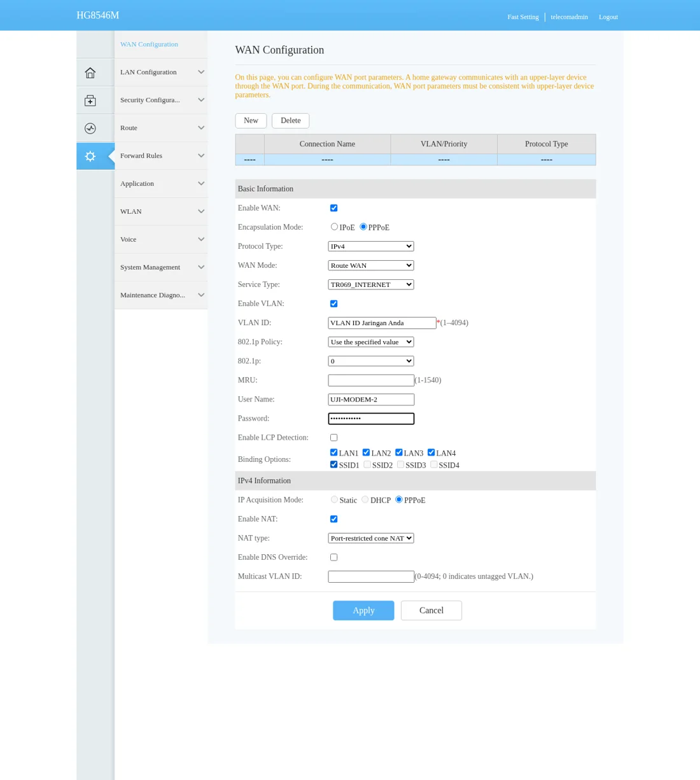The width and height of the screenshot is (700, 780).
Task: Open the 802.1p value dropdown
Action: 371,361
